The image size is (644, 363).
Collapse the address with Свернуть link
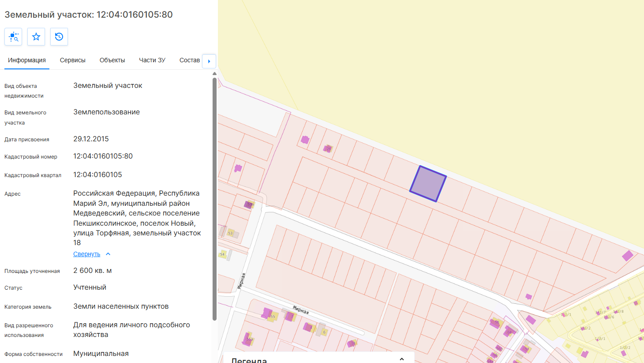[x=87, y=254]
